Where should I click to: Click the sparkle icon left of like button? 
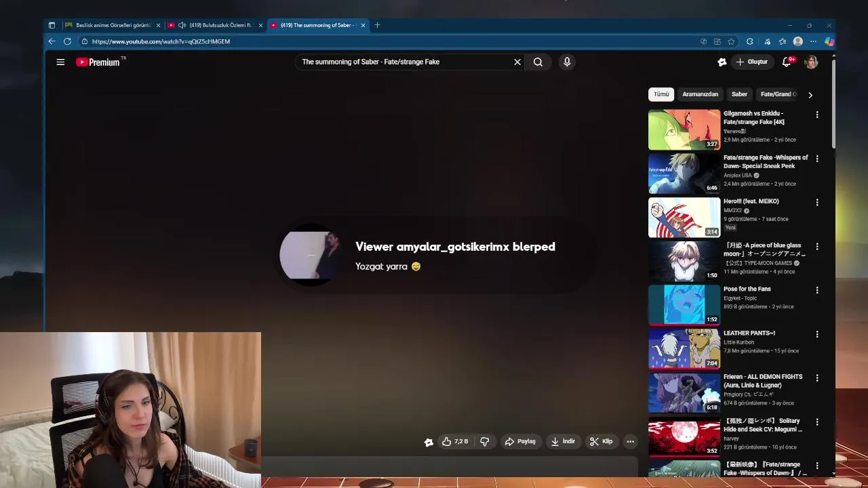(x=429, y=442)
